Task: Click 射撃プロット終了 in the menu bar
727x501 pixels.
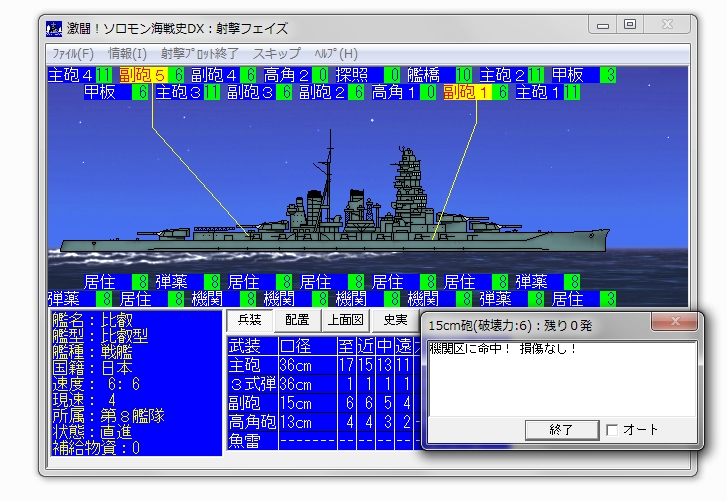Action: click(199, 54)
